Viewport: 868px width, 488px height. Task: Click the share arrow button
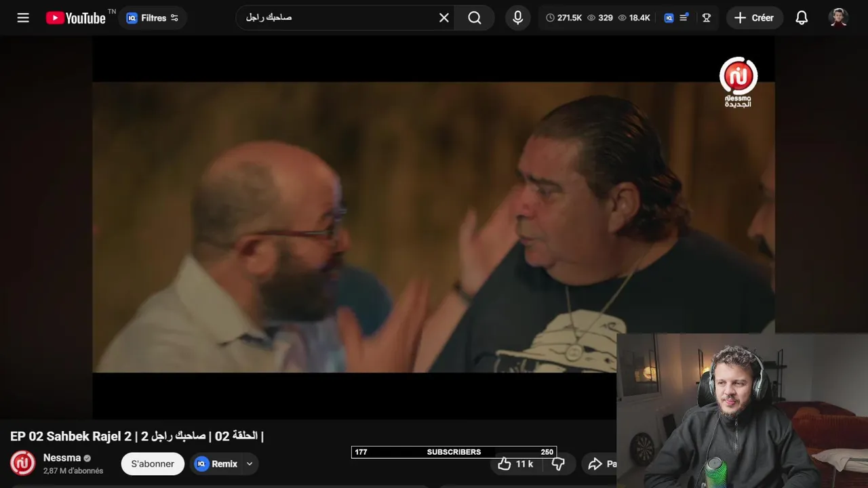pos(599,464)
